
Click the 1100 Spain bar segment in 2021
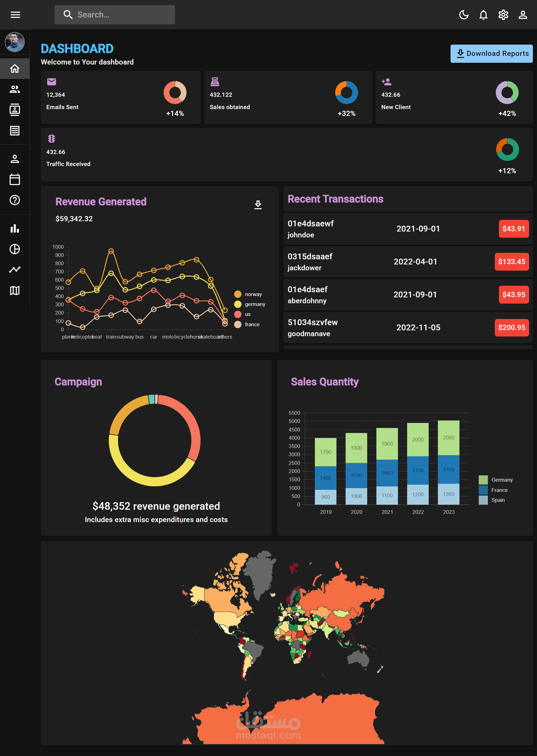[387, 495]
